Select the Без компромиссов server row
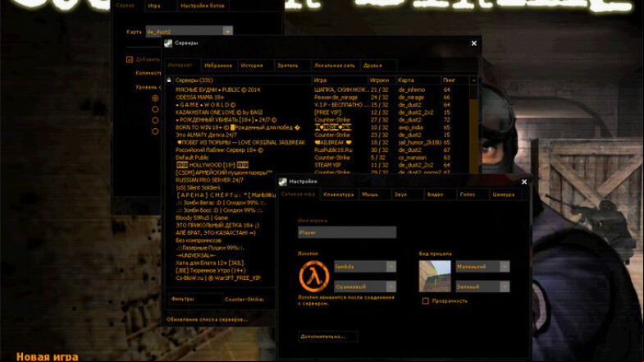Viewport: 644px width, 362px height. 222,241
